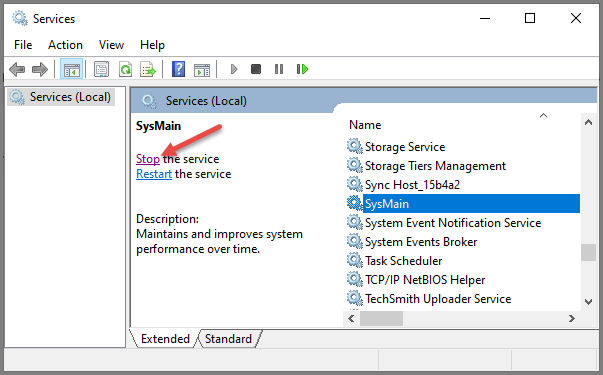
Task: Click the vertical scrollbar down arrow
Action: [588, 302]
